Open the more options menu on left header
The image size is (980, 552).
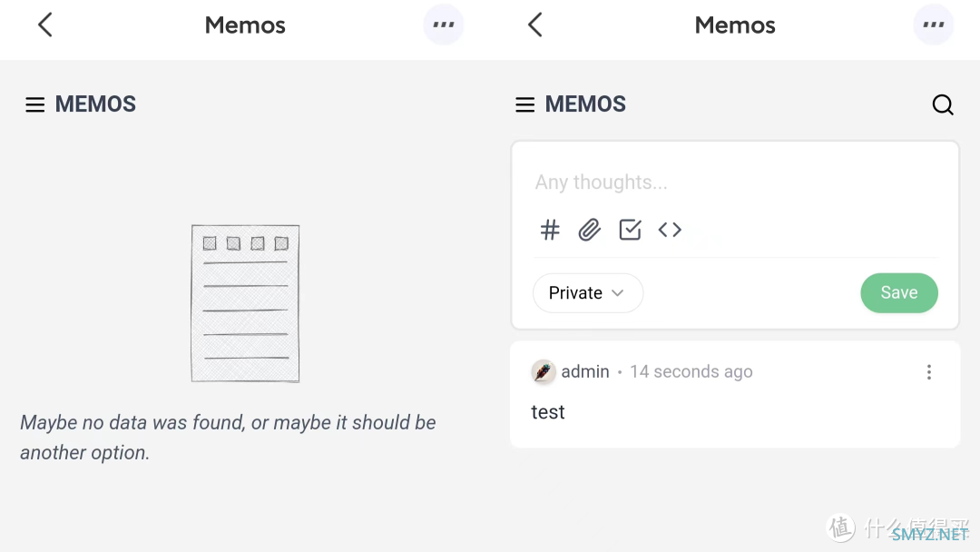(444, 25)
